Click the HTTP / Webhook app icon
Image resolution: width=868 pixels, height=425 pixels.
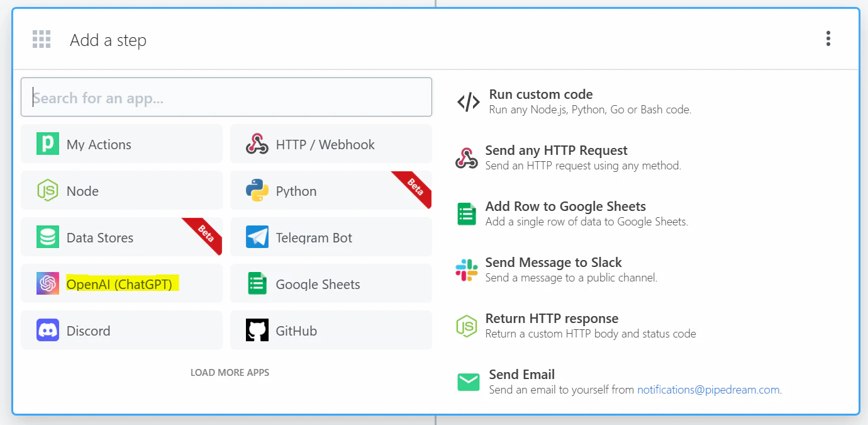pos(257,144)
